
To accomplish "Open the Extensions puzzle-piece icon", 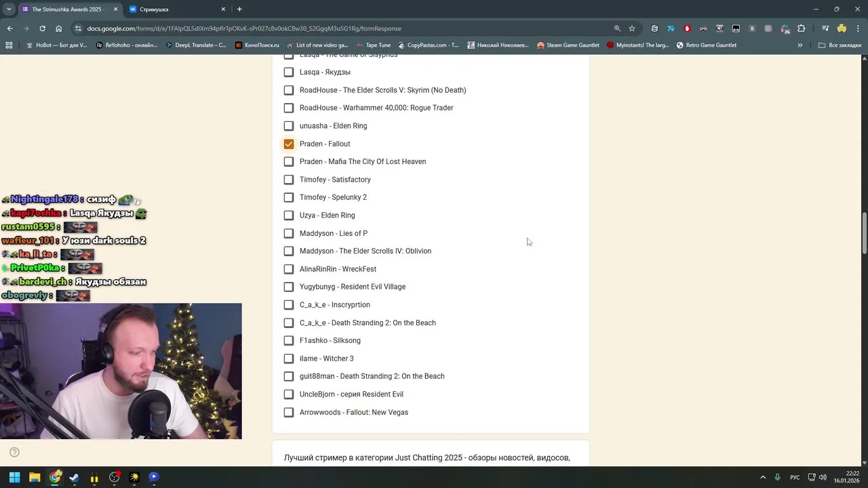I will [802, 28].
